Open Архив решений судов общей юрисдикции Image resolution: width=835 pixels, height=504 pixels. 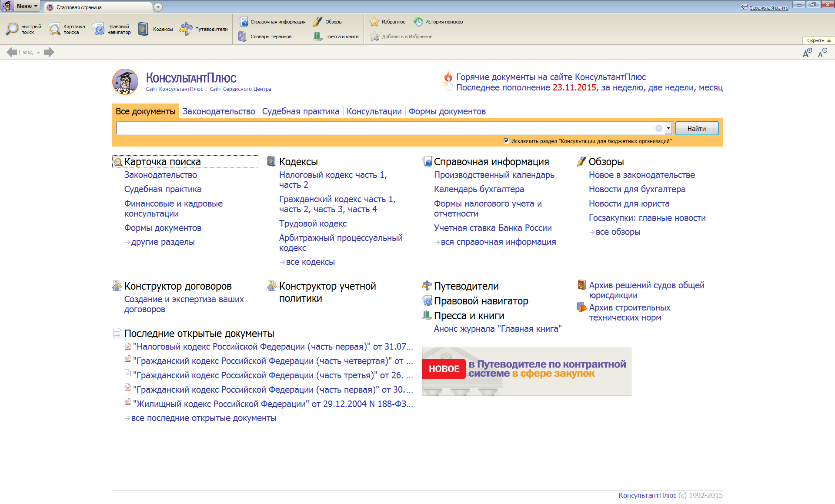coord(647,290)
